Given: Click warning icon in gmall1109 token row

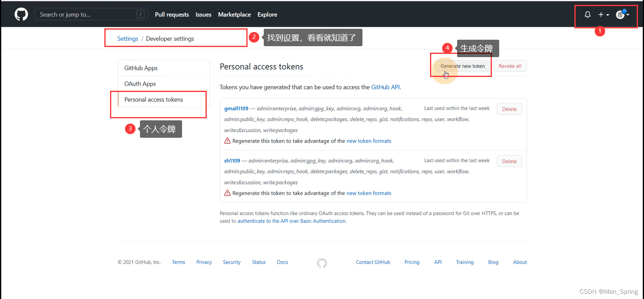Looking at the screenshot, I should (227, 141).
